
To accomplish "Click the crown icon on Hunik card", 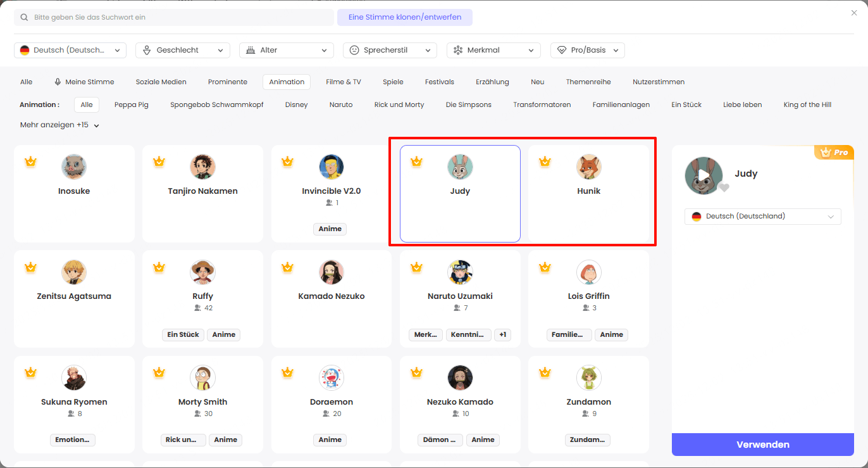I will [x=545, y=162].
